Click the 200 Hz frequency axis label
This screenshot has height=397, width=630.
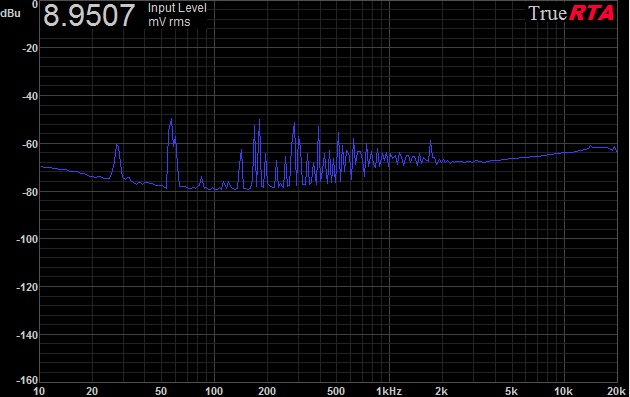(267, 391)
